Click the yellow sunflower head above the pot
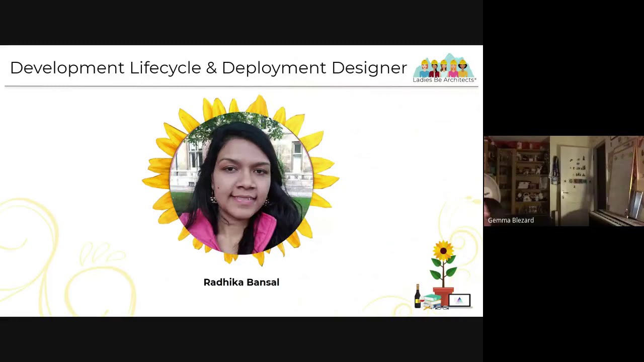Viewport: 644px width, 362px height. pyautogui.click(x=443, y=251)
